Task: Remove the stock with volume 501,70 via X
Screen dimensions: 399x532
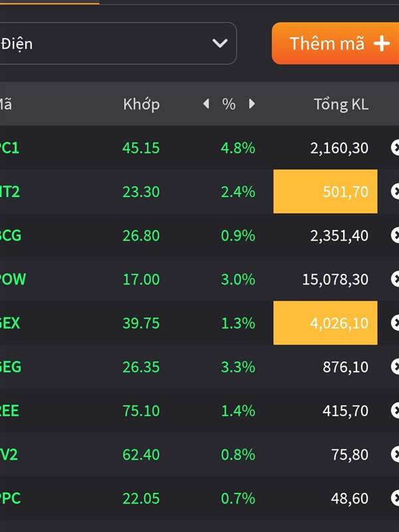Action: 395,192
